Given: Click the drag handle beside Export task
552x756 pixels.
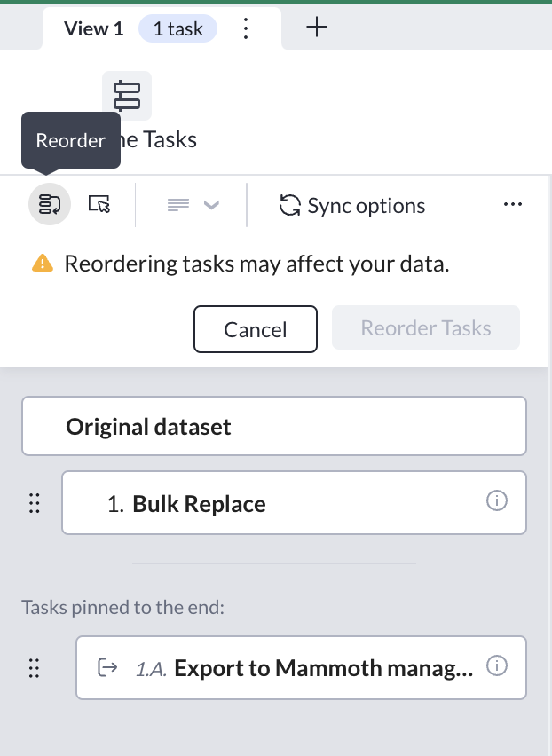Looking at the screenshot, I should 35,668.
